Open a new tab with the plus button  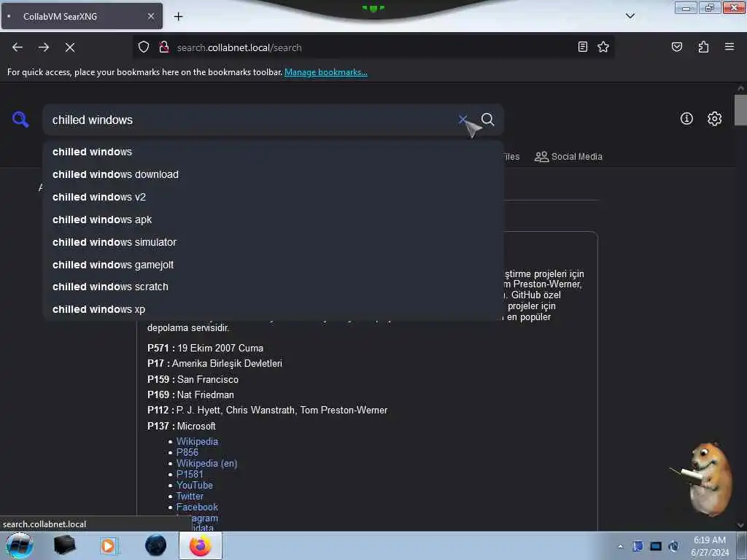pos(178,17)
